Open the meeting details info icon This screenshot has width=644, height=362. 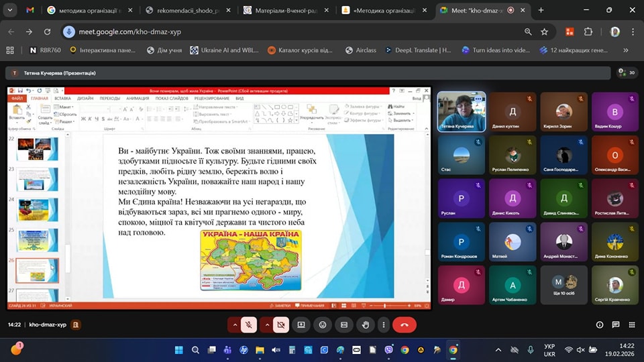(600, 324)
